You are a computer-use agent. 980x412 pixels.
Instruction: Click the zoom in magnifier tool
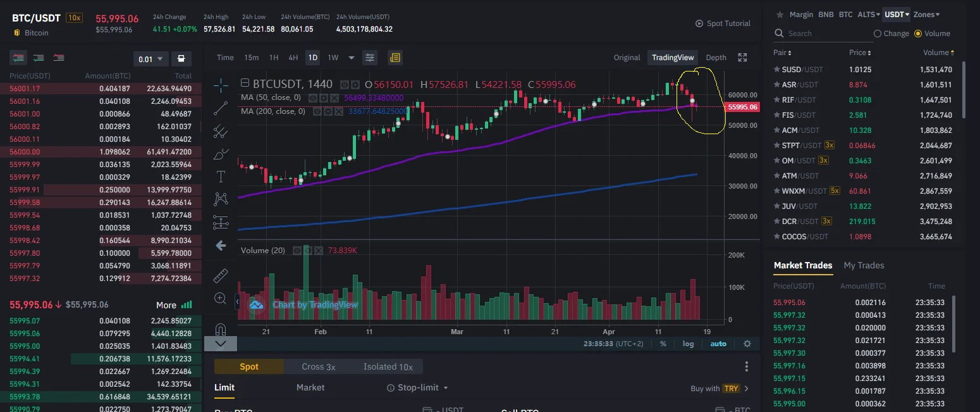(x=221, y=298)
